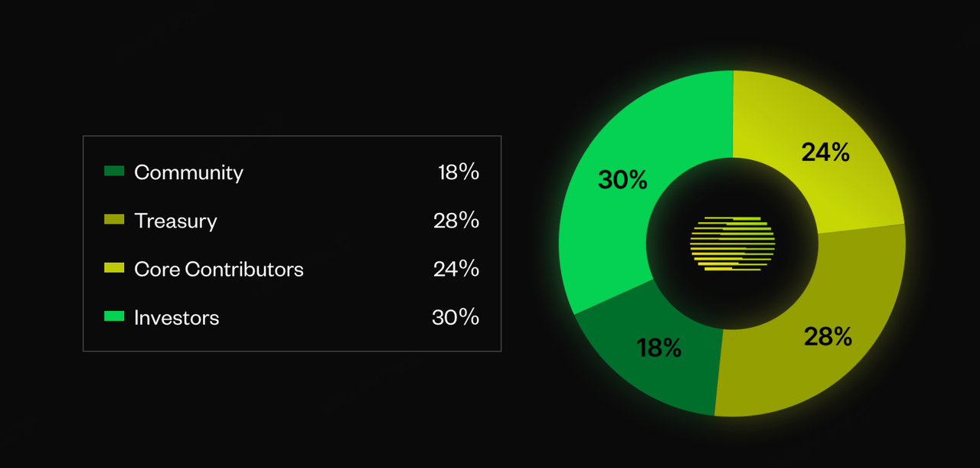Click the 24% value in legend
Image resolution: width=980 pixels, height=468 pixels.
pyautogui.click(x=456, y=268)
